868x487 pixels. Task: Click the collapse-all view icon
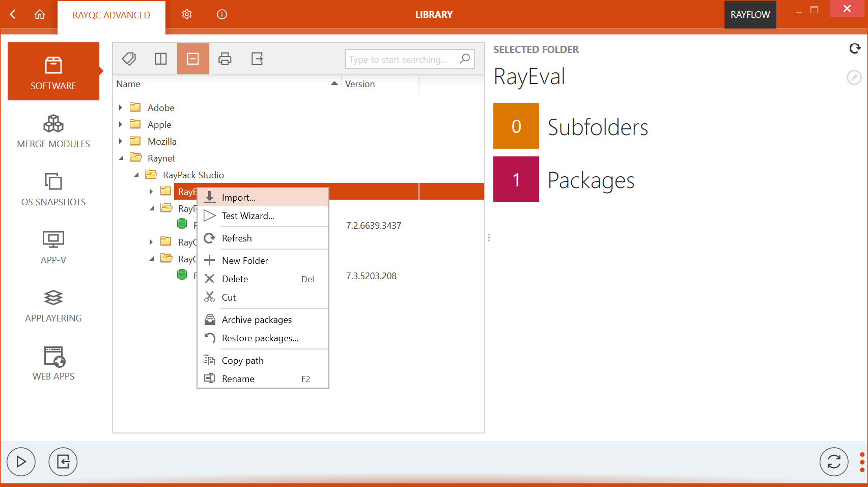[x=193, y=59]
